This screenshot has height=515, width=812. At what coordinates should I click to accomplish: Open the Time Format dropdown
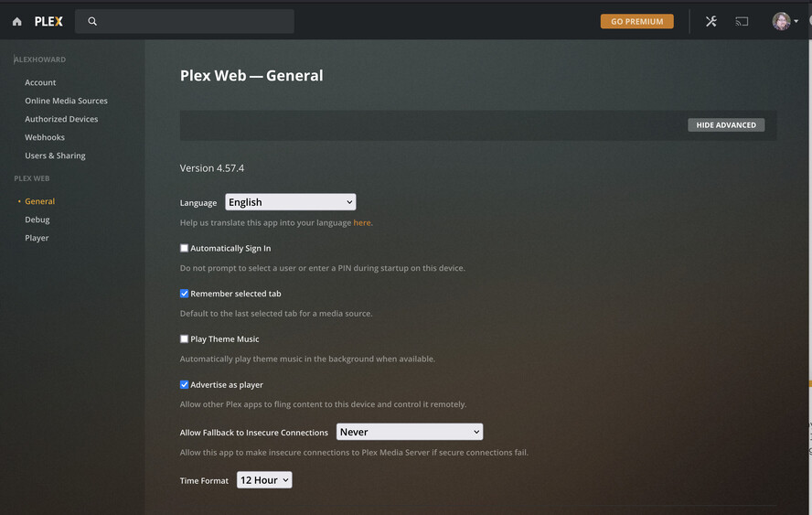pos(264,479)
